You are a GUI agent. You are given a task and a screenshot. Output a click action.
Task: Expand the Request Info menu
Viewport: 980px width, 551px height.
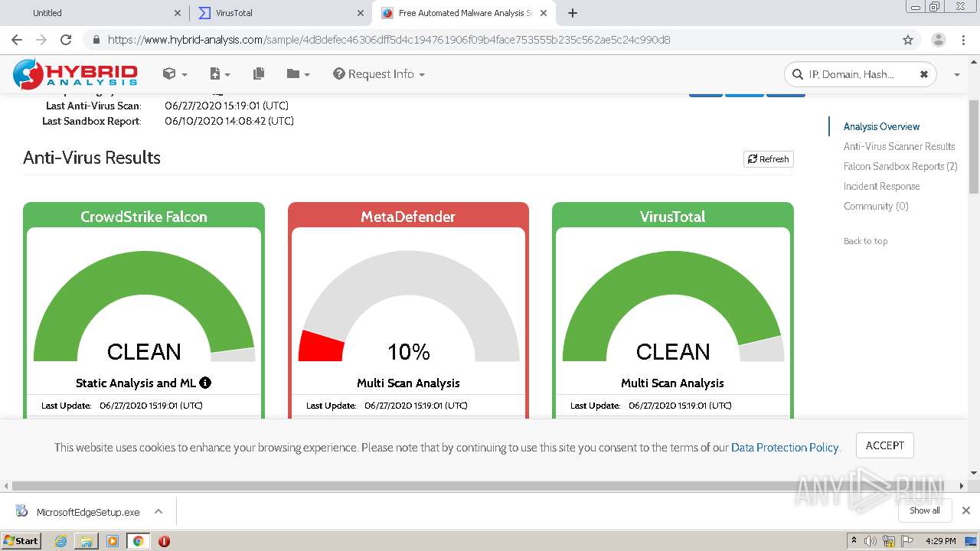[x=379, y=73]
